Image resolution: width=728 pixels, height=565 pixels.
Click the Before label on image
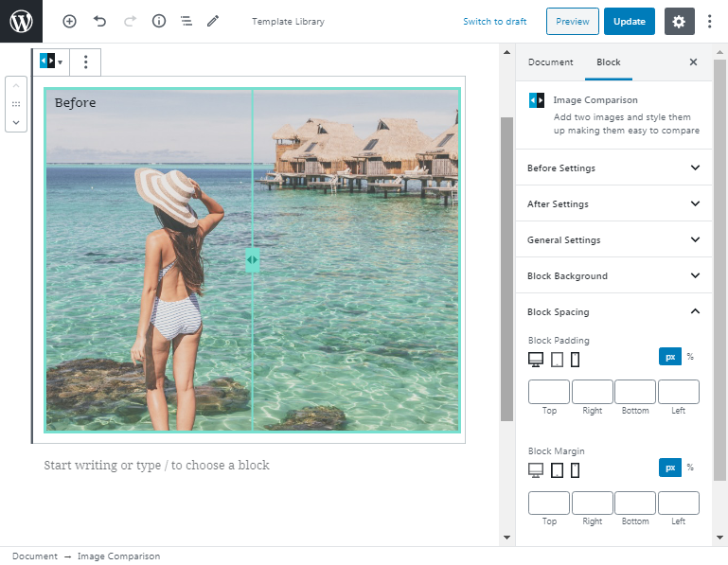pos(75,102)
